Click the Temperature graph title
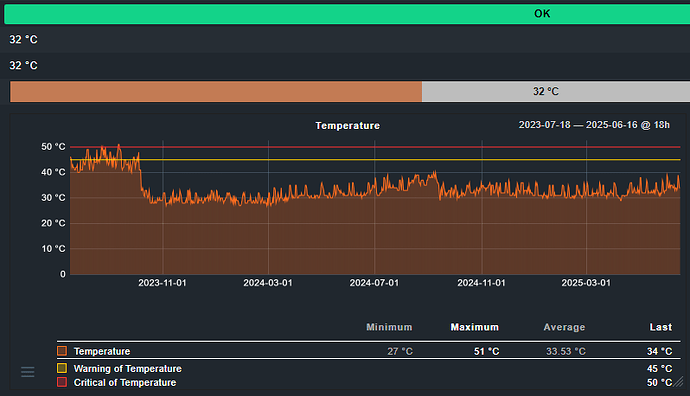Screen dimensions: 690x396 (348, 126)
